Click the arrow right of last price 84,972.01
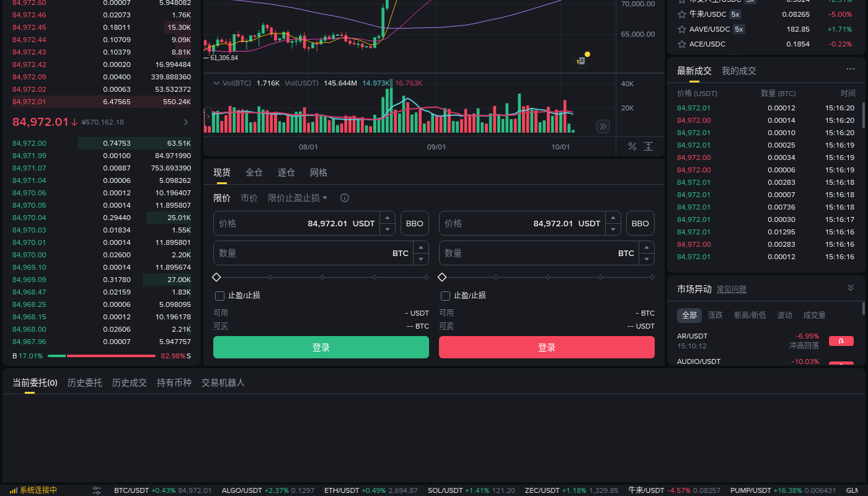The image size is (868, 496). 186,122
